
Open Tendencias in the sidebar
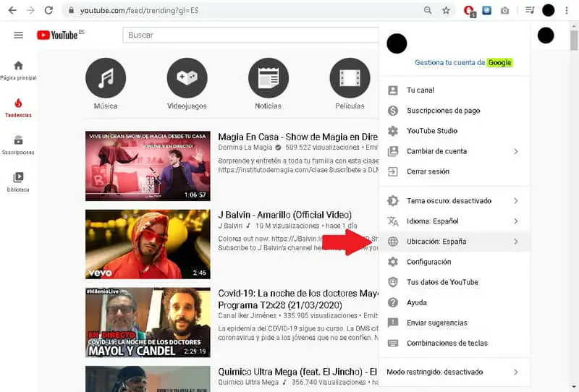click(18, 108)
